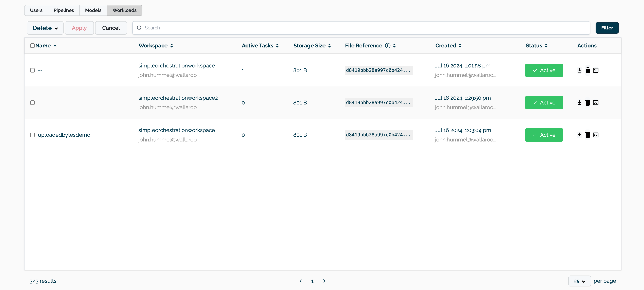Download the uploadedbytesdemo workload

tap(579, 135)
